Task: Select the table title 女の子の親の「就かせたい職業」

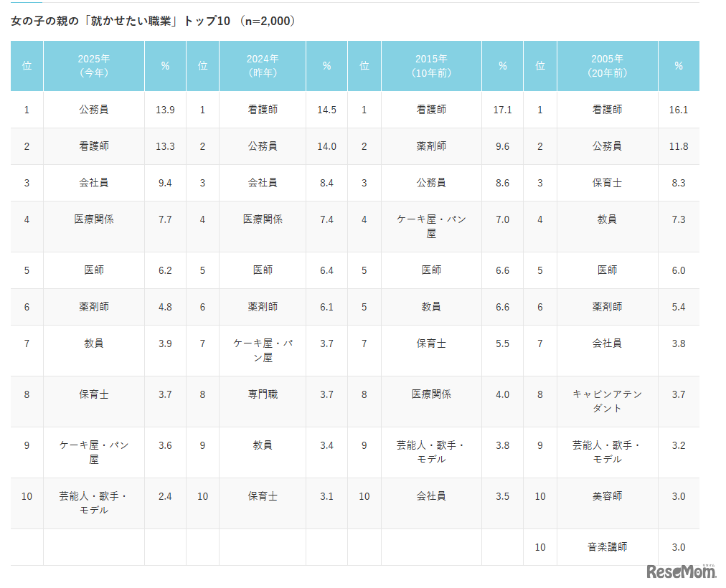Action: click(95, 21)
